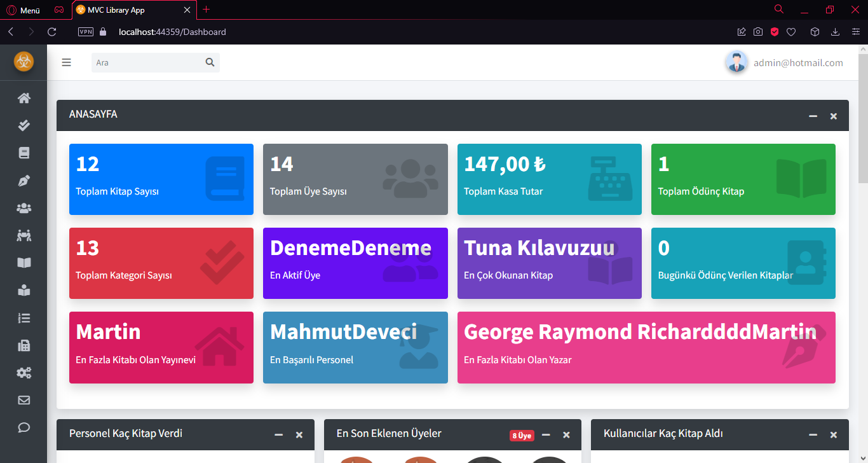Open the extensions cube icon
Screen dimensions: 868x463
point(815,32)
